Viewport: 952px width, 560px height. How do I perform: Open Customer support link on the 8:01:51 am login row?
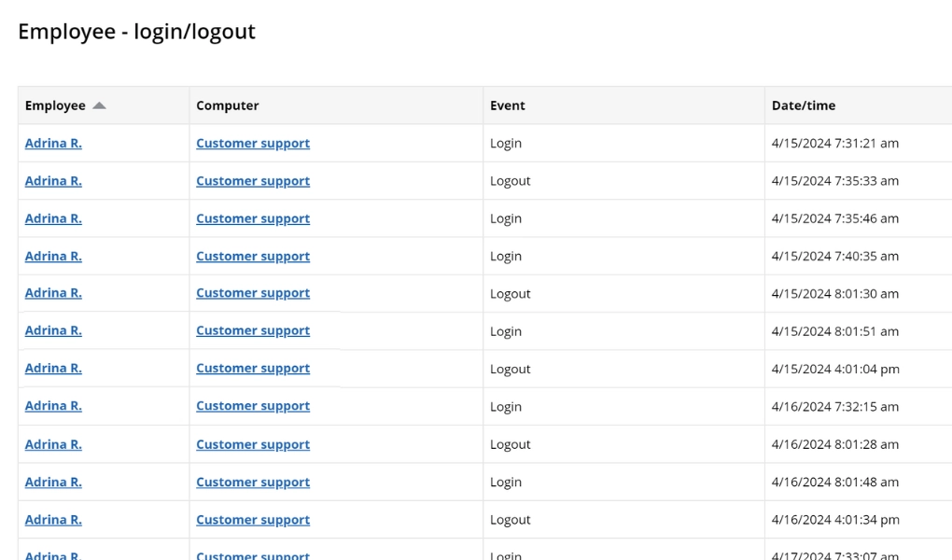pyautogui.click(x=252, y=330)
